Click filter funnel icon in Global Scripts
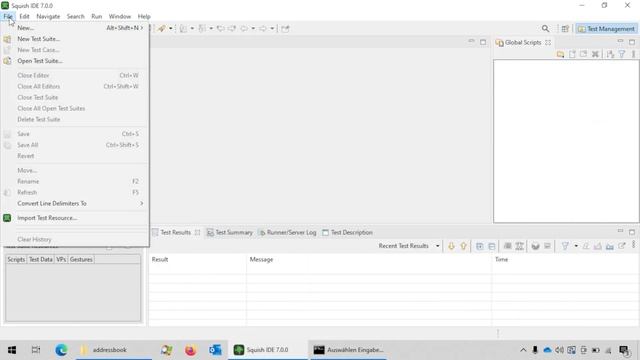Image resolution: width=640 pixels, height=360 pixels. pyautogui.click(x=622, y=54)
